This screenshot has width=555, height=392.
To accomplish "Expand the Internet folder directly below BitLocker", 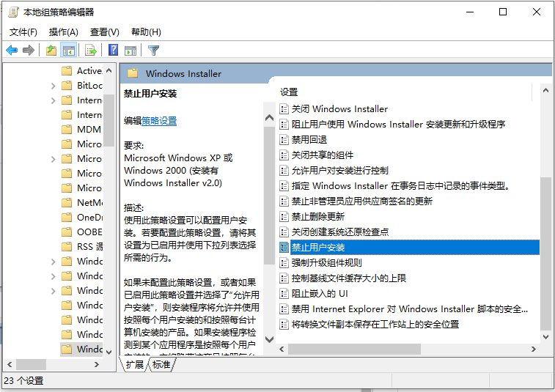I will (x=54, y=100).
